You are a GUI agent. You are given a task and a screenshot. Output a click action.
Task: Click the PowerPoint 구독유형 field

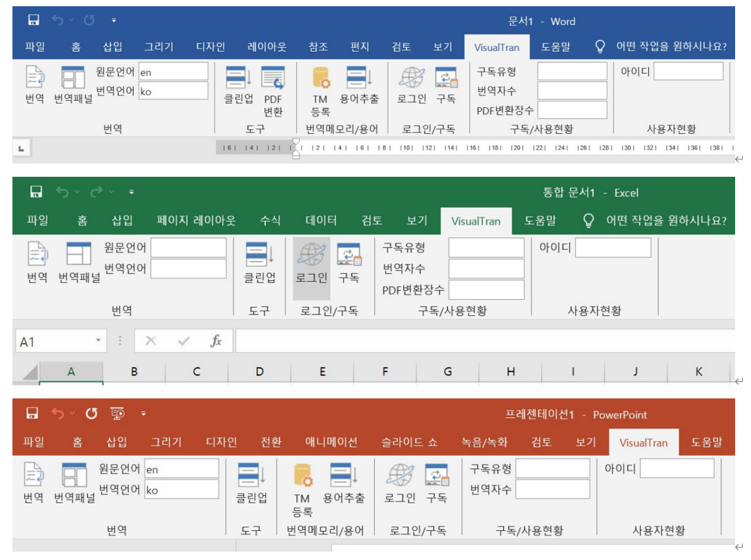553,468
